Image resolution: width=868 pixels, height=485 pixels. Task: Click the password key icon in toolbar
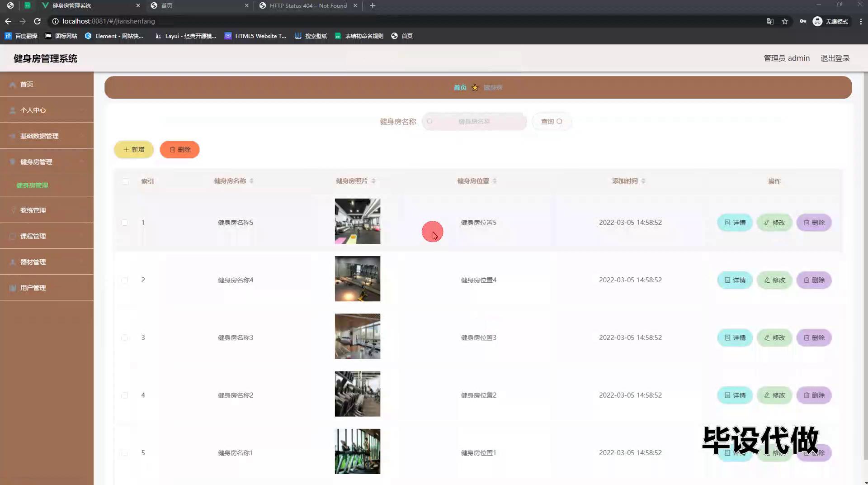point(803,21)
